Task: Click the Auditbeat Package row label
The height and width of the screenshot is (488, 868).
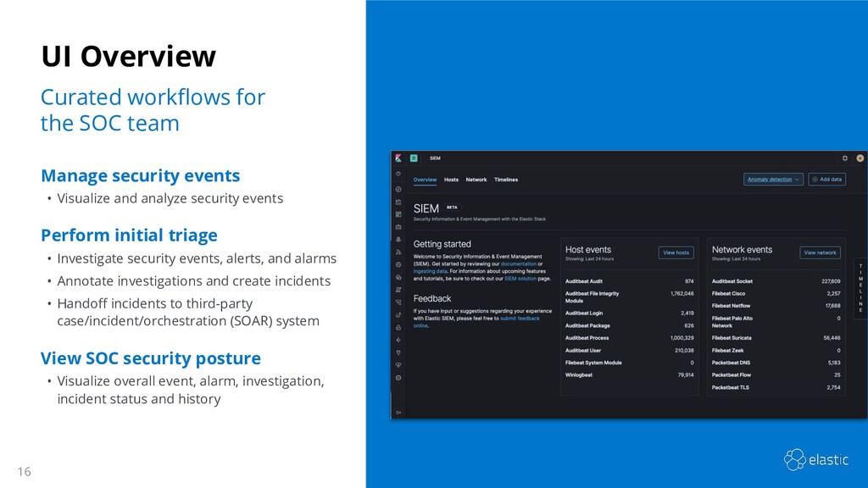Action: (587, 326)
